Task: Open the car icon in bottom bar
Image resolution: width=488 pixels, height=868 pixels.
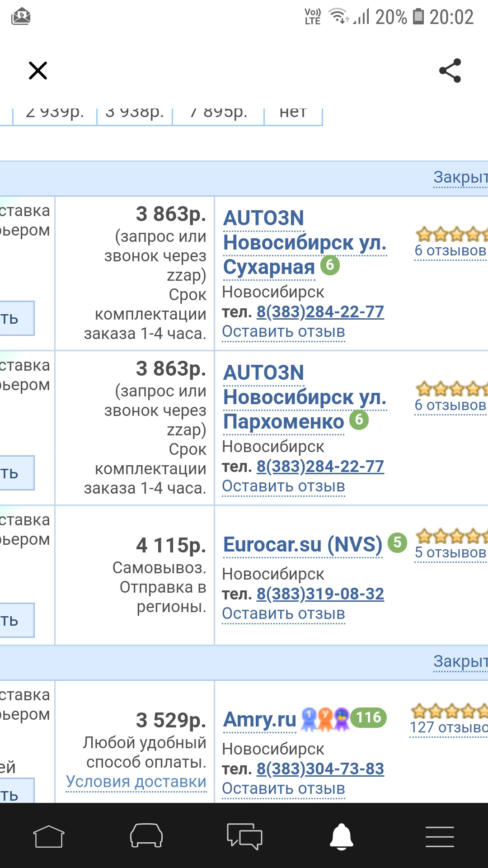Action: point(146,835)
